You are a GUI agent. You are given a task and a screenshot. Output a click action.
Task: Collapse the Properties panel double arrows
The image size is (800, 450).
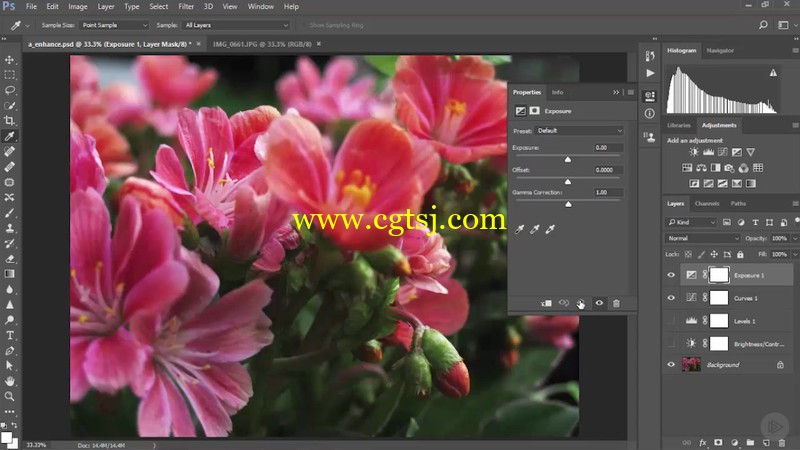click(x=616, y=92)
